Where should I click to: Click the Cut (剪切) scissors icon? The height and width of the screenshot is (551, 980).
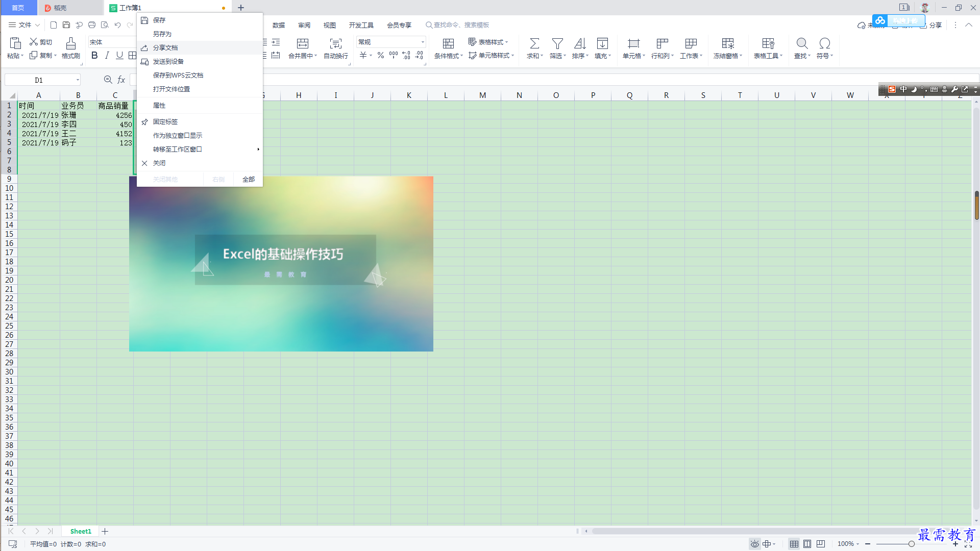point(34,42)
